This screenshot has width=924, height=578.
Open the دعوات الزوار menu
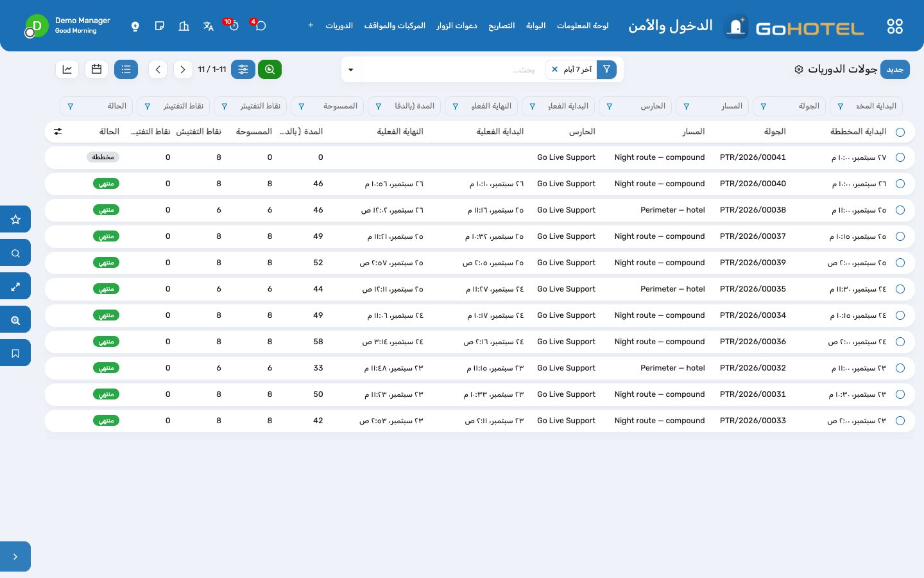(x=457, y=26)
